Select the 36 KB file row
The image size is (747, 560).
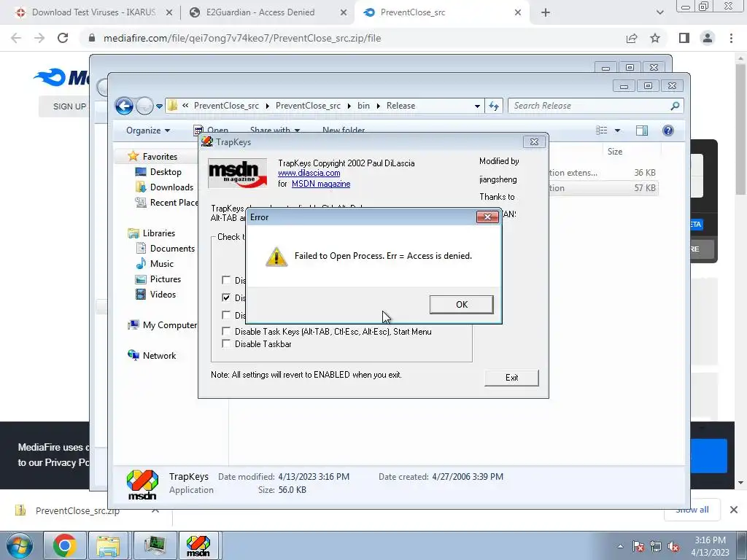pos(603,172)
